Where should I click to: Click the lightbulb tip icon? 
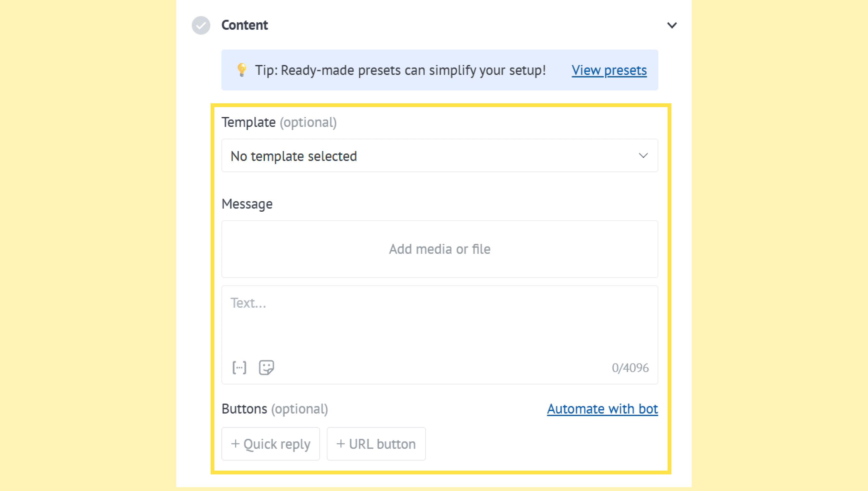pos(242,70)
